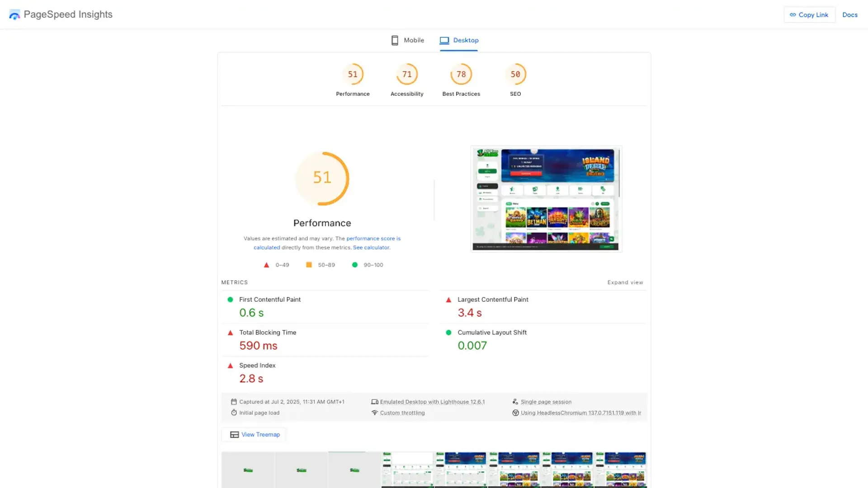Viewport: 868px width, 488px height.
Task: Switch to the Mobile tab
Action: (407, 40)
